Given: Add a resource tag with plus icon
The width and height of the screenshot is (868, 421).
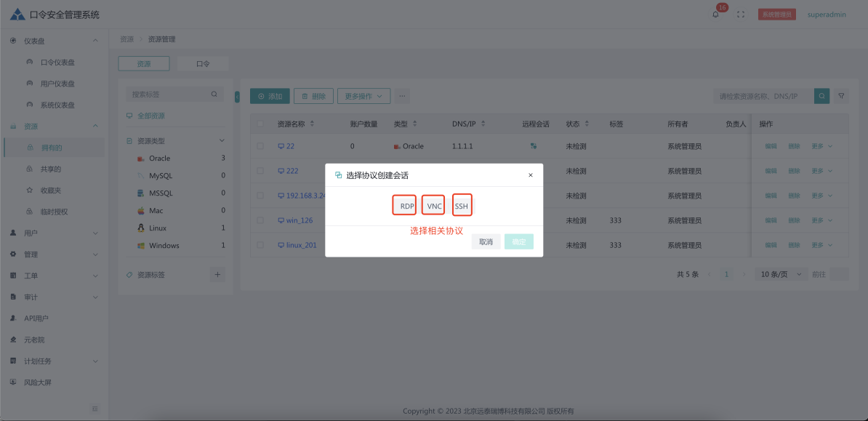Looking at the screenshot, I should (217, 274).
